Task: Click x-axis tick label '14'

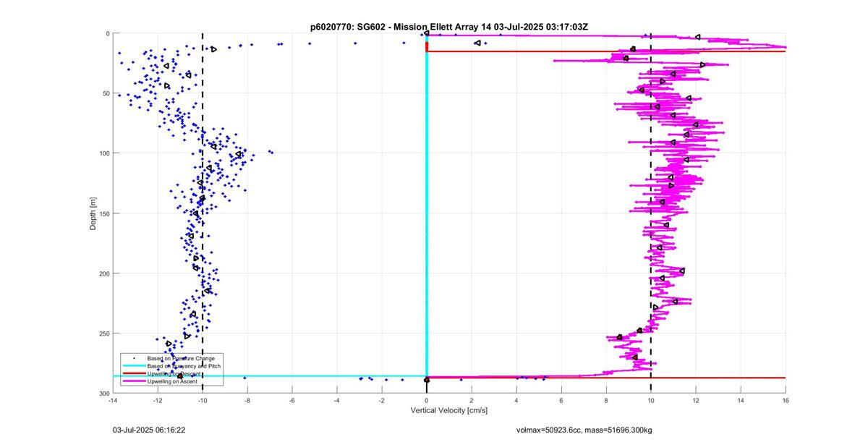Action: click(x=741, y=399)
